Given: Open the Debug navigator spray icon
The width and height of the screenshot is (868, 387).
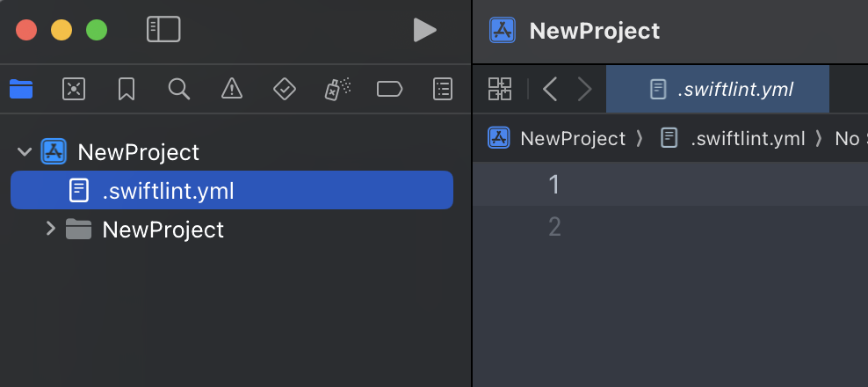Looking at the screenshot, I should click(x=337, y=88).
